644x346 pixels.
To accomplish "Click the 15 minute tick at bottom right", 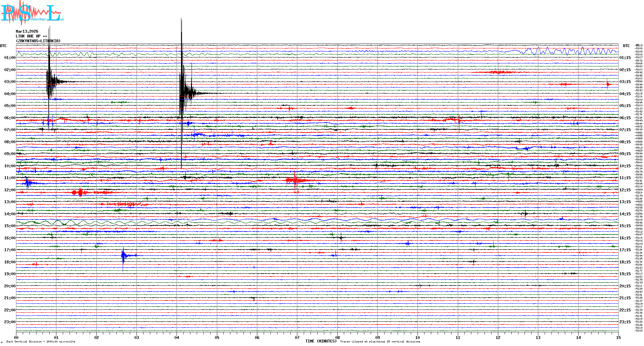I will tap(618, 338).
